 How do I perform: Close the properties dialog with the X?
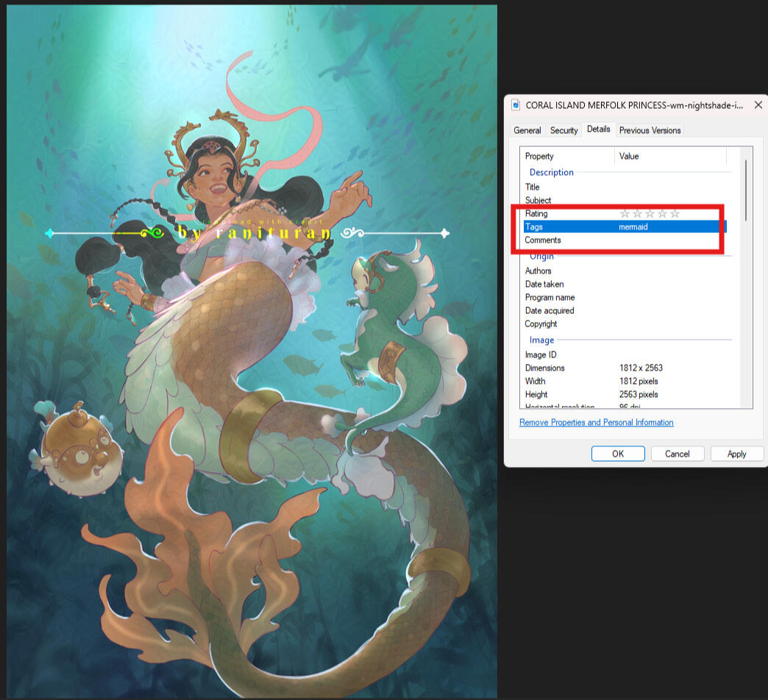pos(758,105)
